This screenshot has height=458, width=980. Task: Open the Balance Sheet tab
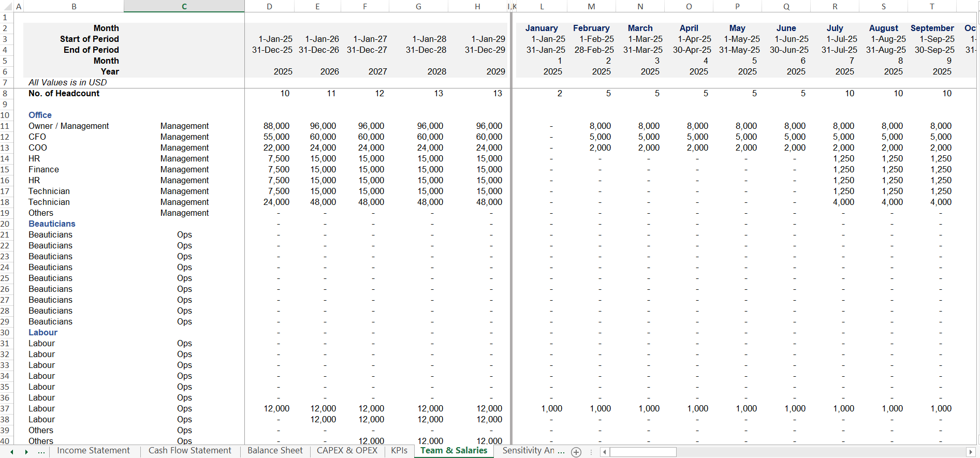(x=275, y=451)
